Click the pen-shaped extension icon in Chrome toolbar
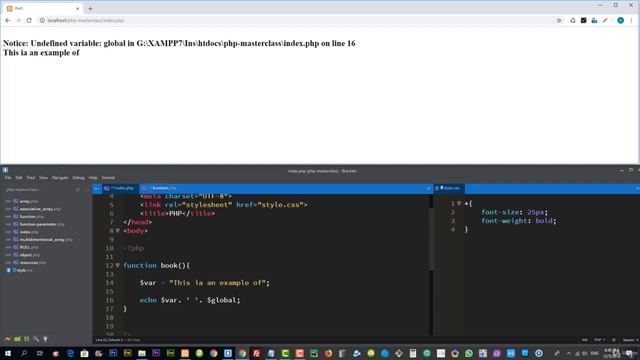This screenshot has height=360, width=640. coord(605,20)
